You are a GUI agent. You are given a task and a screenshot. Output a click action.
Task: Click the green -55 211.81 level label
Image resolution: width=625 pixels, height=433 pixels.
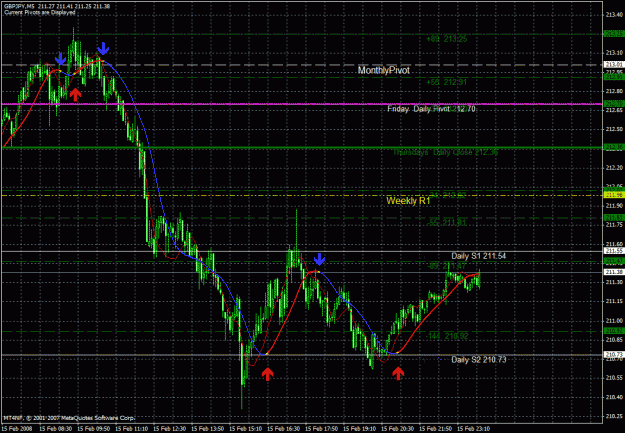(x=446, y=222)
